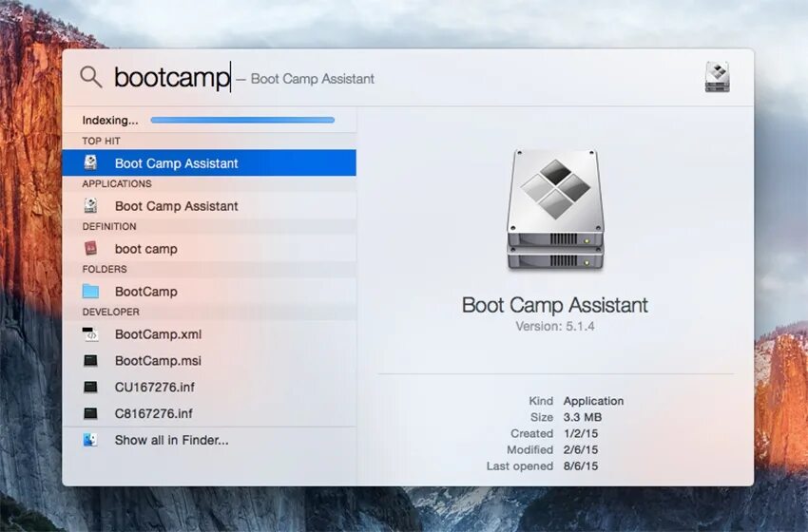The height and width of the screenshot is (532, 808).
Task: Click the Boot Camp icon in the search bar
Action: (x=717, y=77)
